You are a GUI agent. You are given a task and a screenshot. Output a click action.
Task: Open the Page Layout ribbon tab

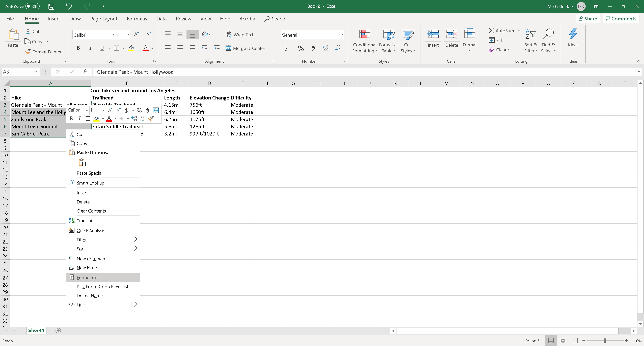pyautogui.click(x=104, y=19)
